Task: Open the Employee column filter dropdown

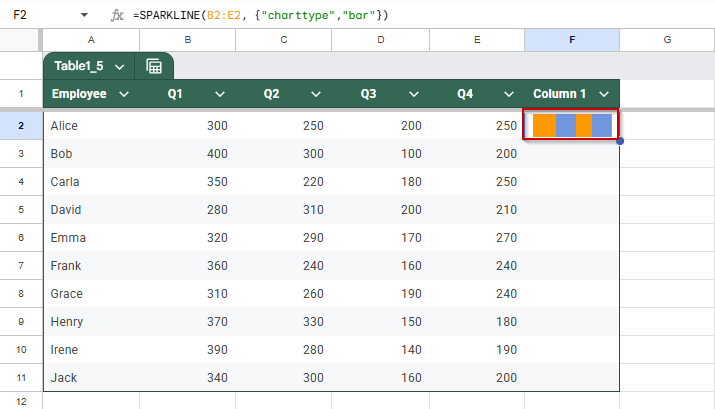Action: (124, 94)
